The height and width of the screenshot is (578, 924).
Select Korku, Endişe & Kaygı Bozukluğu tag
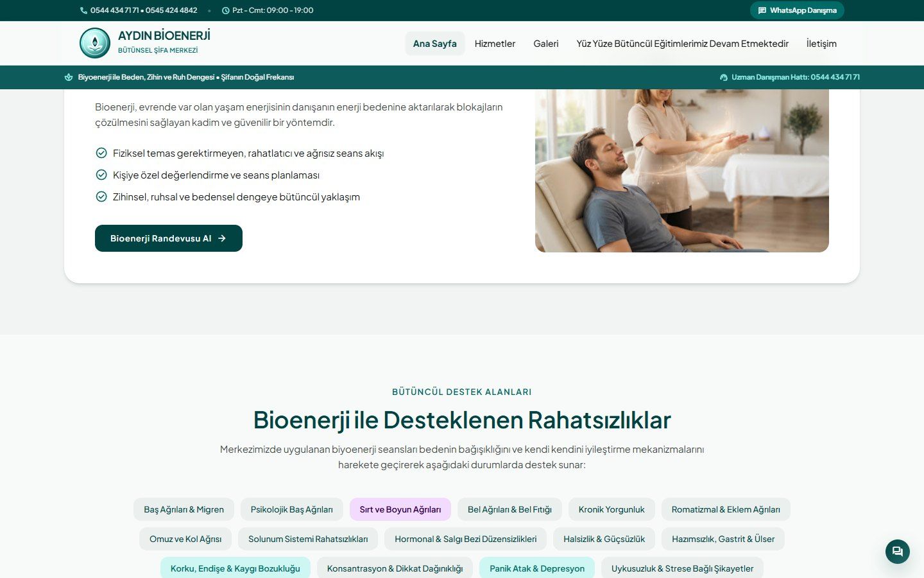[x=235, y=568]
